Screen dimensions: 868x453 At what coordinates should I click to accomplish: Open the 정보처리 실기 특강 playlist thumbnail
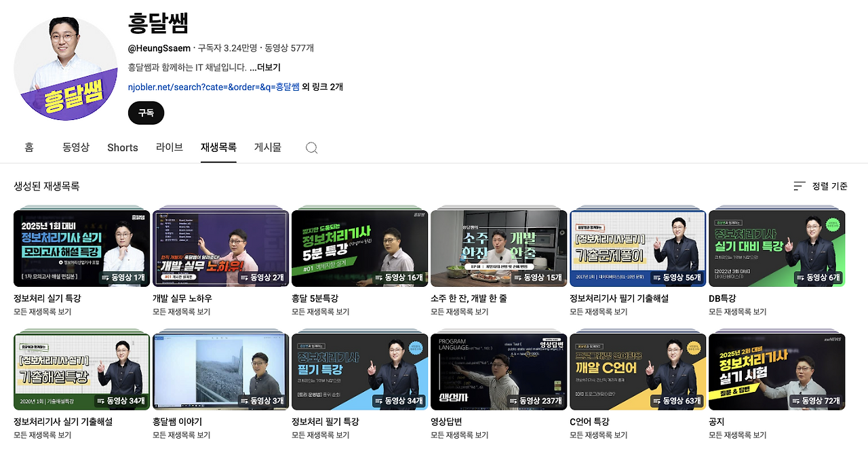tap(82, 248)
